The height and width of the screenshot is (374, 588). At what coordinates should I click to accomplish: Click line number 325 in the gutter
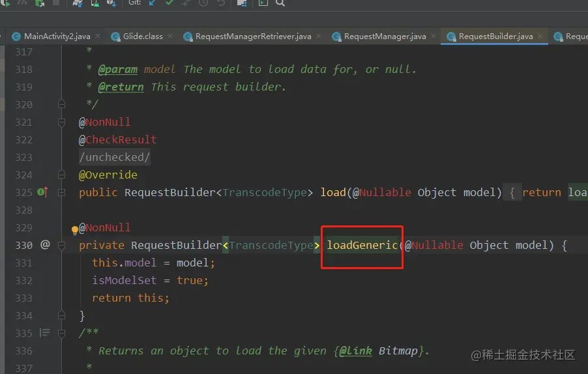(24, 192)
